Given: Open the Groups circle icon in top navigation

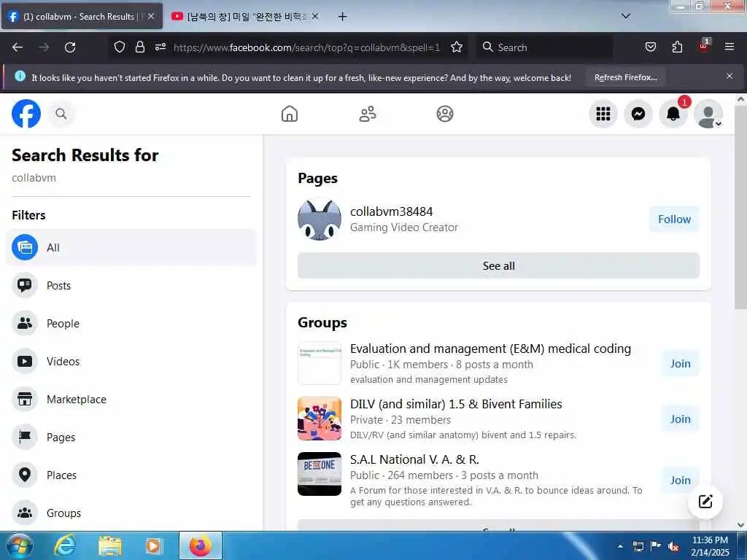Looking at the screenshot, I should (444, 114).
